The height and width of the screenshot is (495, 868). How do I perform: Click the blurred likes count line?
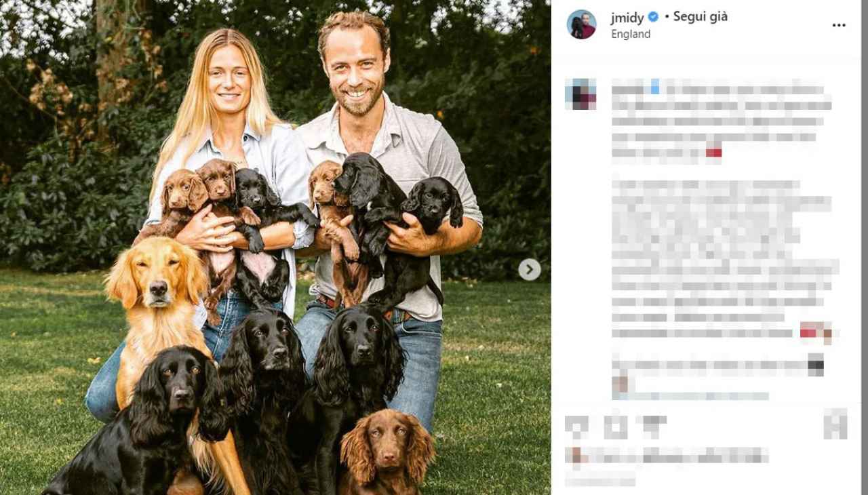(x=667, y=456)
